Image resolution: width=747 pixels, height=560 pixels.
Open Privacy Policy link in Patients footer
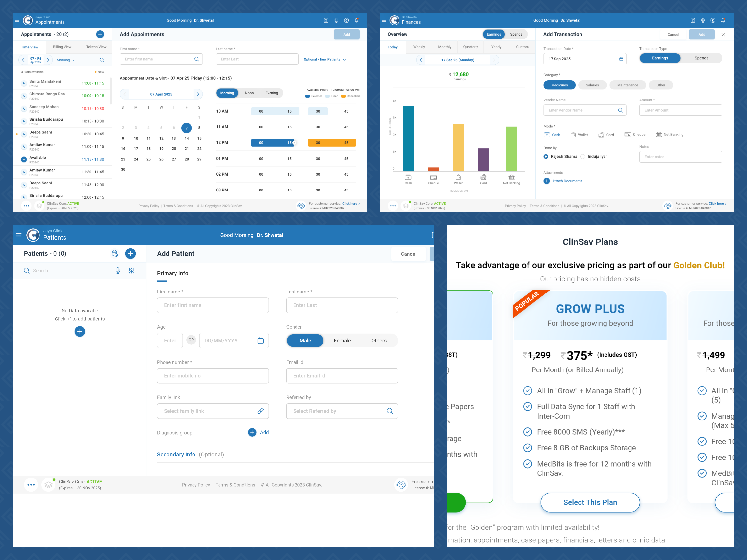coord(196,485)
